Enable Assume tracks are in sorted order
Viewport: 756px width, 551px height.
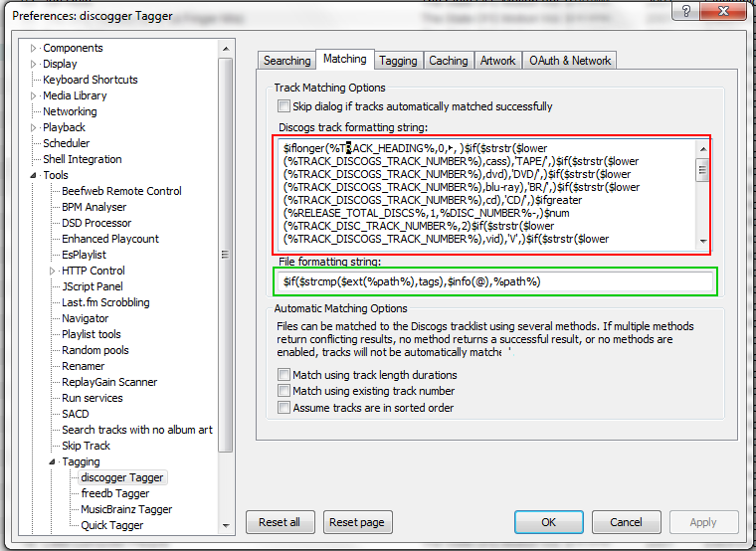pyautogui.click(x=283, y=408)
